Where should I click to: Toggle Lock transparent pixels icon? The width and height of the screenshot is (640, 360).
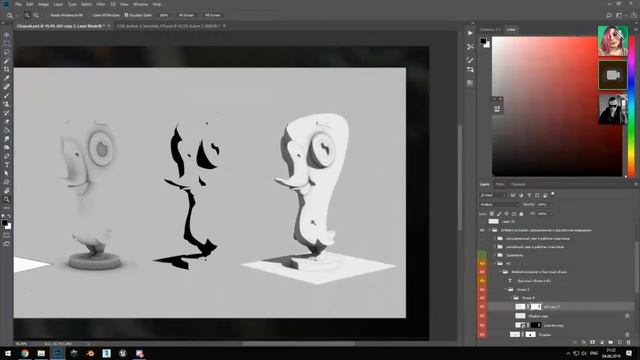[492, 213]
